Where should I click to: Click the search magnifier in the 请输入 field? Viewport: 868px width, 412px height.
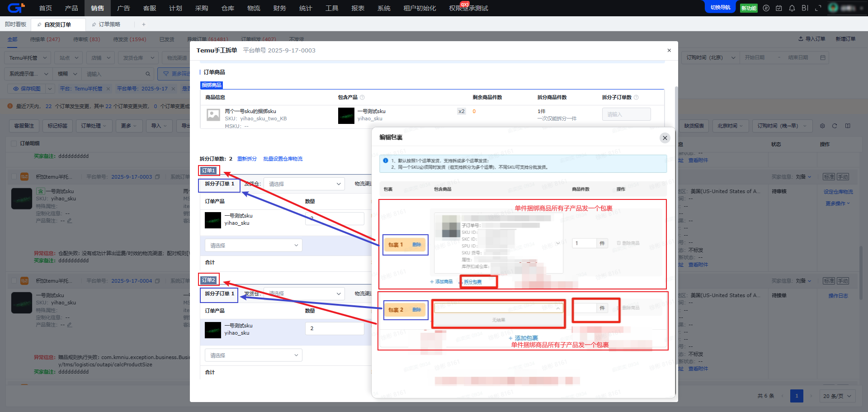[148, 74]
